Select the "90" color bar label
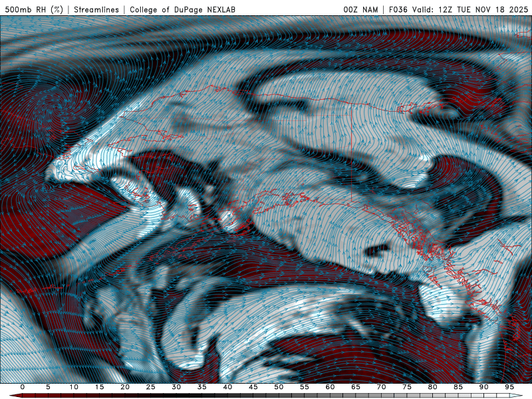Image resolution: width=532 pixels, height=399 pixels. [484, 387]
